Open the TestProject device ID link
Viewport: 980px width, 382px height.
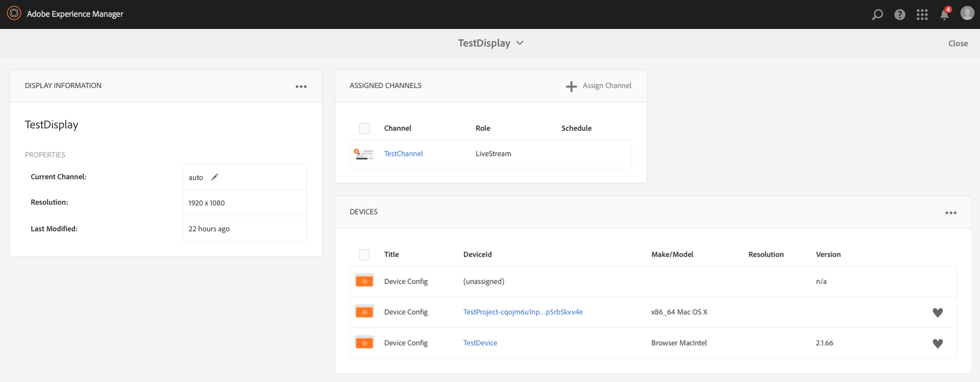point(523,312)
